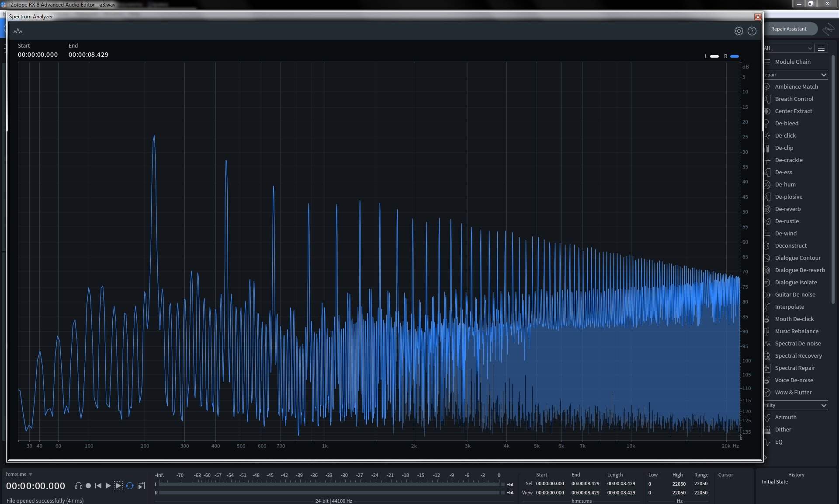The width and height of the screenshot is (839, 504).
Task: Open the Module Chain
Action: pos(793,62)
